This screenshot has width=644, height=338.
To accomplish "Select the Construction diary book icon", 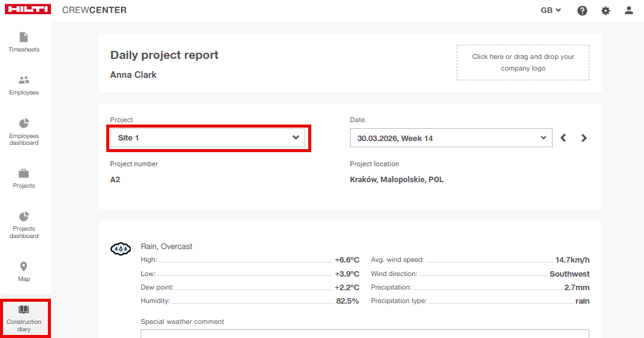I will pos(24,310).
